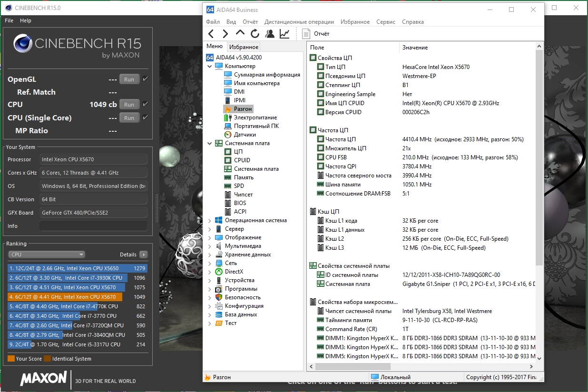Viewport: 588px width, 392px height.
Task: Click AIDA64 forward navigation arrow
Action: pos(225,34)
